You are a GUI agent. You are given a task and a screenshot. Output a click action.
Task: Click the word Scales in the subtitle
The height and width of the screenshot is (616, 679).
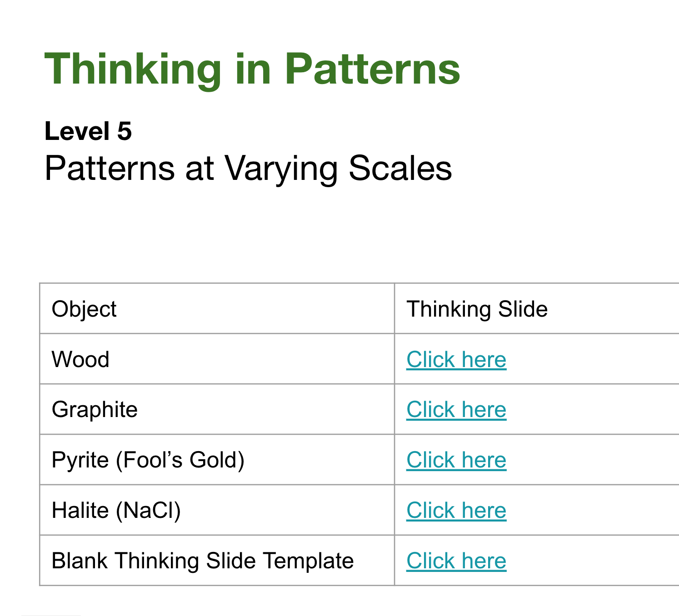point(400,169)
